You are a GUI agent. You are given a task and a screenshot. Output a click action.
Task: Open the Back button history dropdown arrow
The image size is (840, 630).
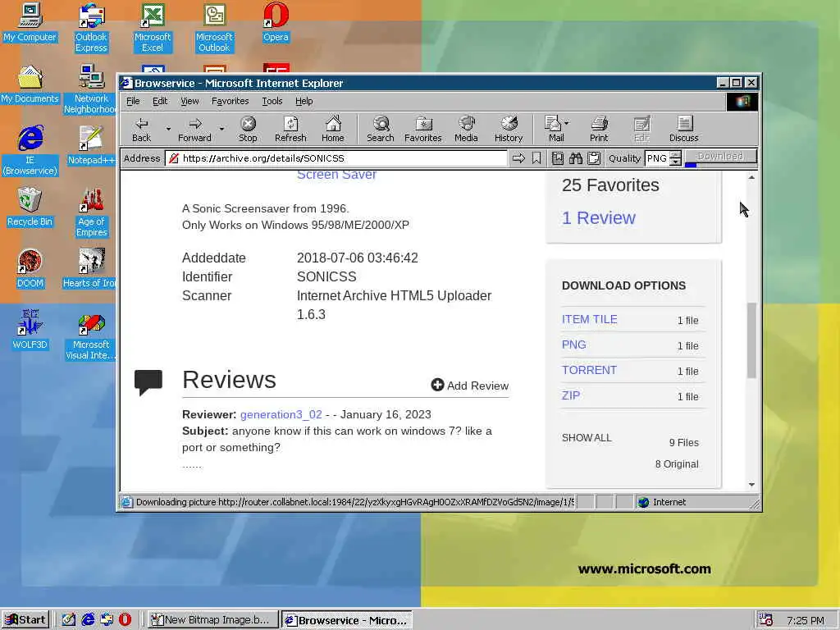tap(168, 129)
